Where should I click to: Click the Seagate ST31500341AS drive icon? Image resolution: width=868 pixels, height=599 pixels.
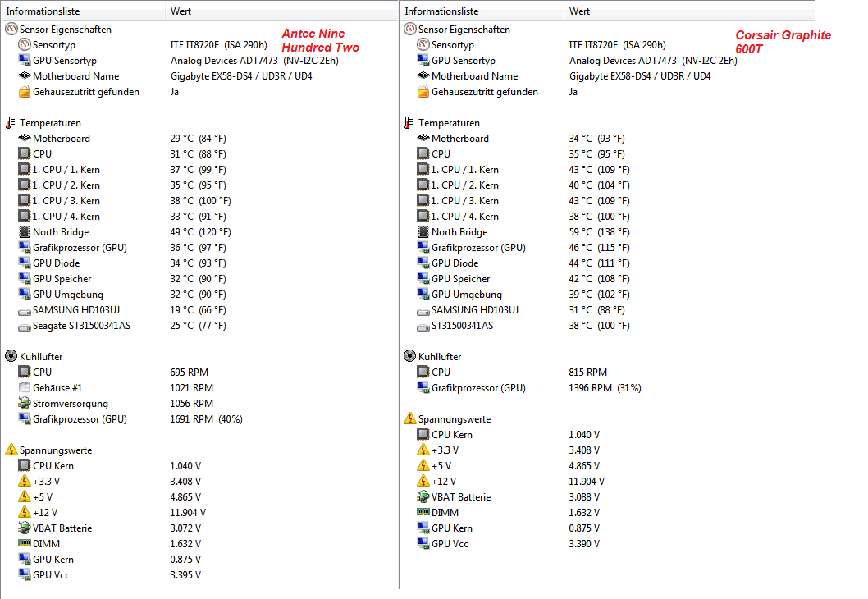tap(25, 326)
